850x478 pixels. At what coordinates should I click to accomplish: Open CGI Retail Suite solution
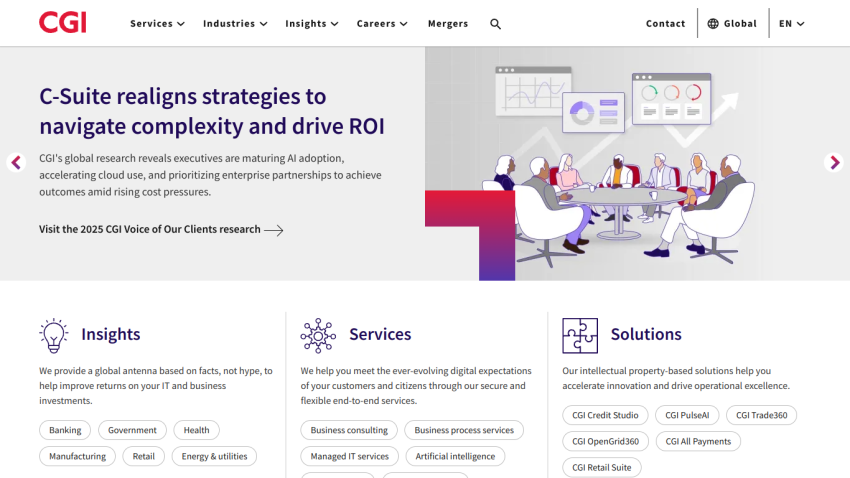pyautogui.click(x=602, y=467)
